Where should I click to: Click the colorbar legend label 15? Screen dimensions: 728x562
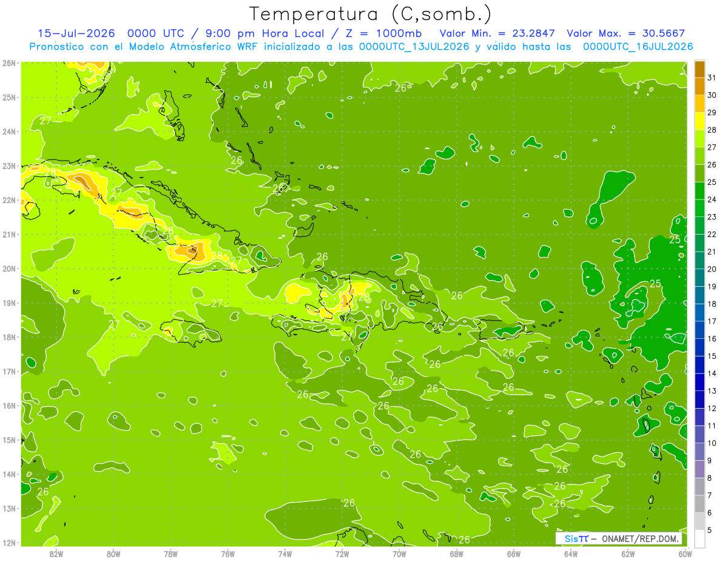[712, 356]
